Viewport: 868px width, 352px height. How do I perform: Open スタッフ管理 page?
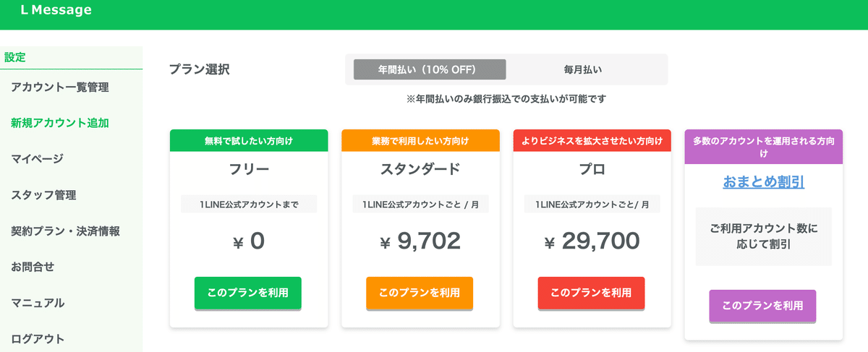[43, 195]
